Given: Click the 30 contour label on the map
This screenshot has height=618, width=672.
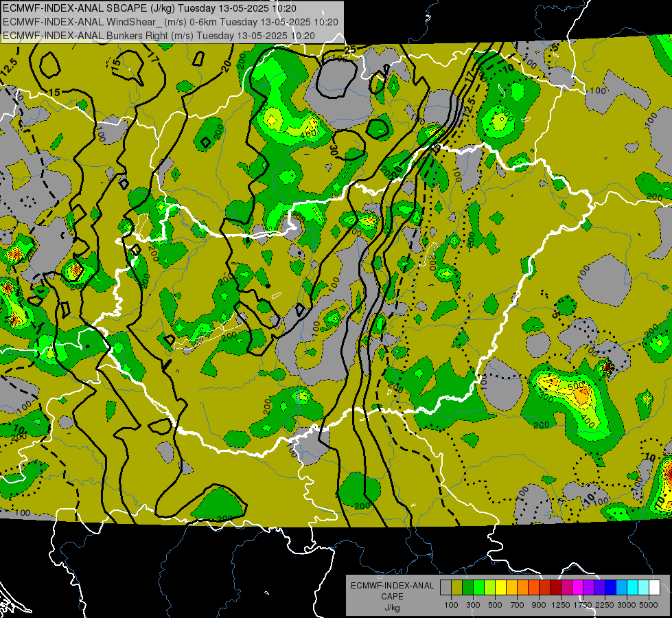Looking at the screenshot, I should (x=334, y=149).
